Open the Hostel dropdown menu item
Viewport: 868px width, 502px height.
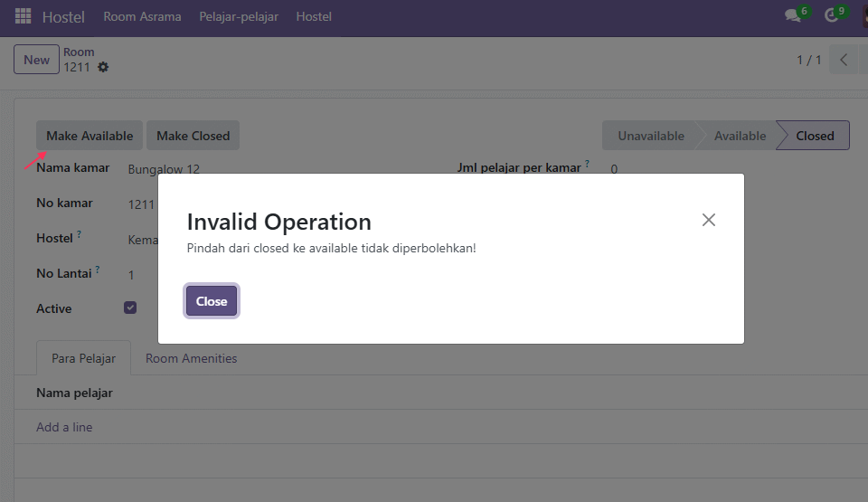tap(314, 16)
